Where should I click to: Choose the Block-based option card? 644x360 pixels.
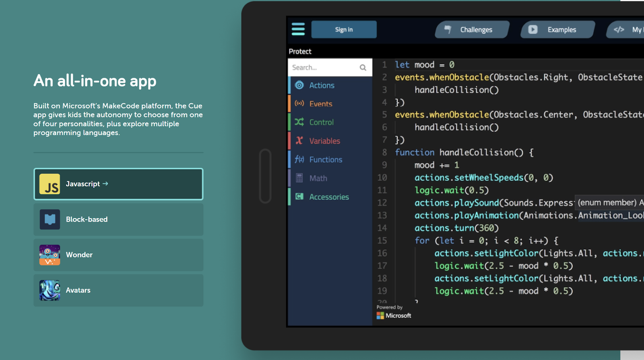pyautogui.click(x=118, y=219)
